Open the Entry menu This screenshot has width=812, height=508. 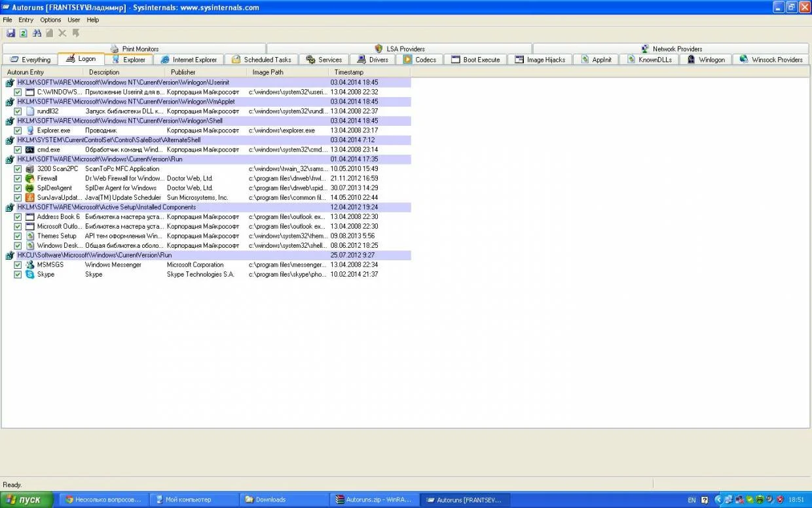(26, 20)
